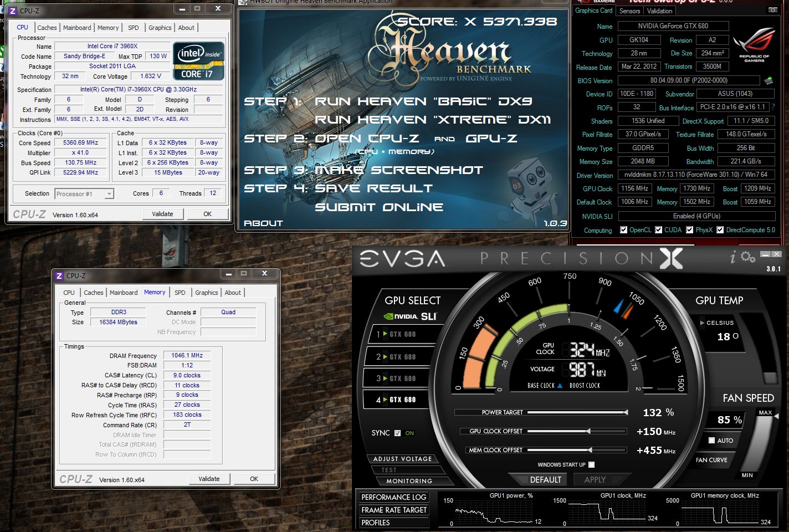
Task: Click CPU-Z title bar icon in CPU tab window
Action: [x=13, y=11]
